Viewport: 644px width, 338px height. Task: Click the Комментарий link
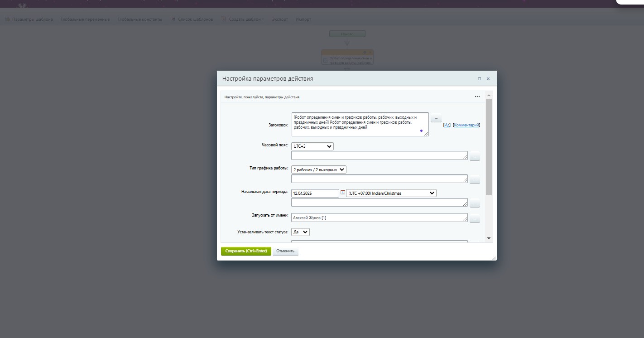pos(466,125)
